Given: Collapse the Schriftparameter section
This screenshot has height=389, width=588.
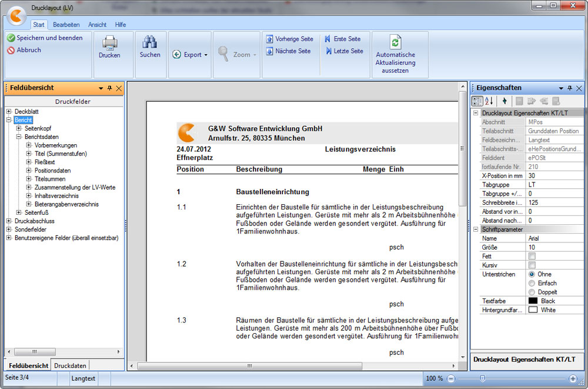Looking at the screenshot, I should [476, 229].
